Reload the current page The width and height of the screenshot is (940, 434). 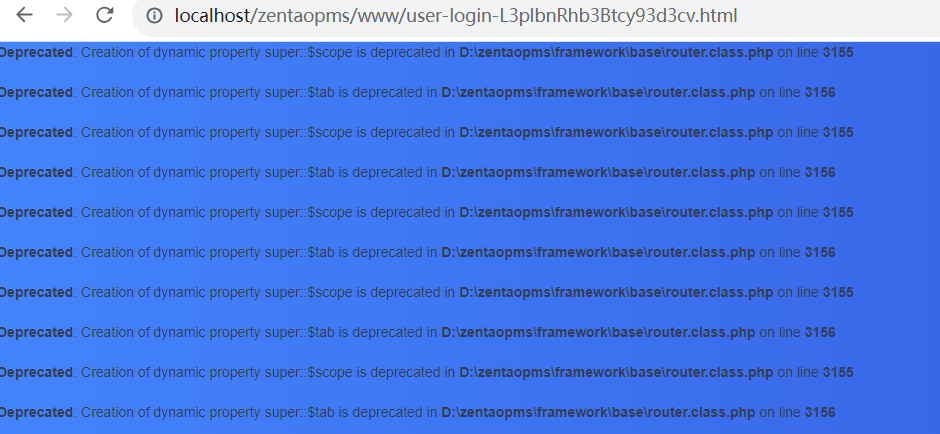[x=104, y=15]
